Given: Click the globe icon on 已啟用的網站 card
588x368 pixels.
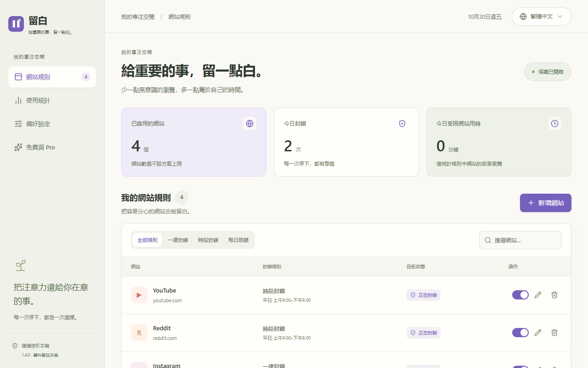Looking at the screenshot, I should tap(250, 123).
